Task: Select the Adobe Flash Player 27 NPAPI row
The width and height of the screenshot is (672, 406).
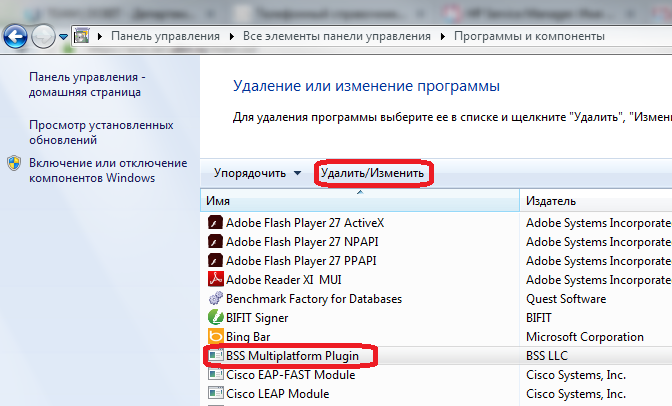Action: [x=436, y=242]
